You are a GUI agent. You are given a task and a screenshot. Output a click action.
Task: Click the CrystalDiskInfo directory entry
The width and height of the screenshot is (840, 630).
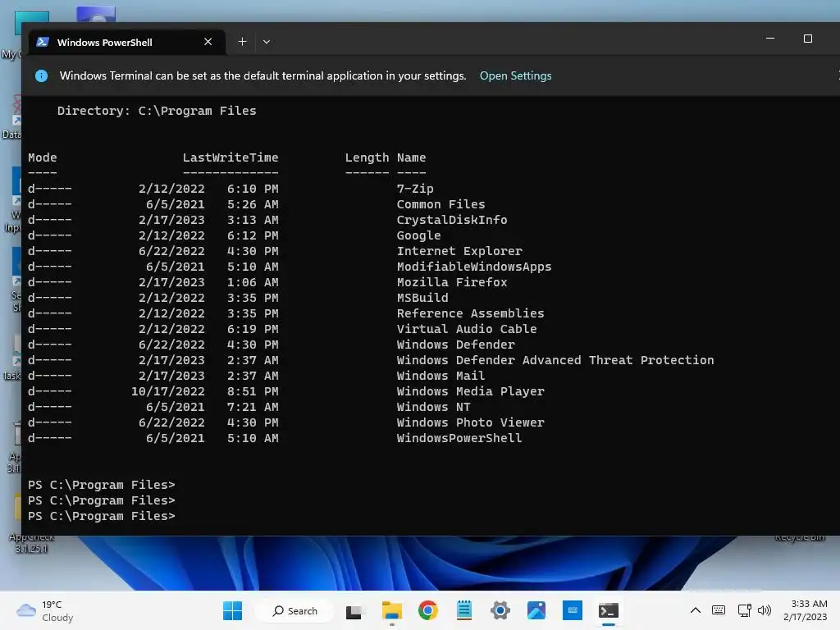452,220
